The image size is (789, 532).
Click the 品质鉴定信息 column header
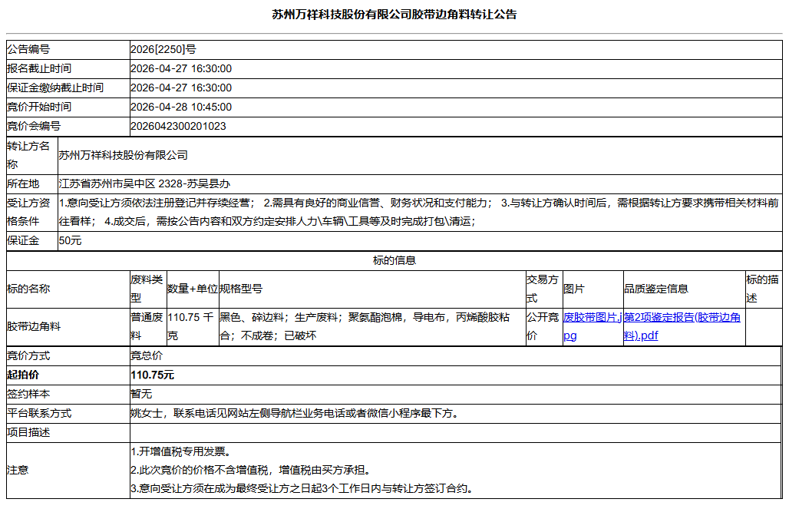[656, 289]
